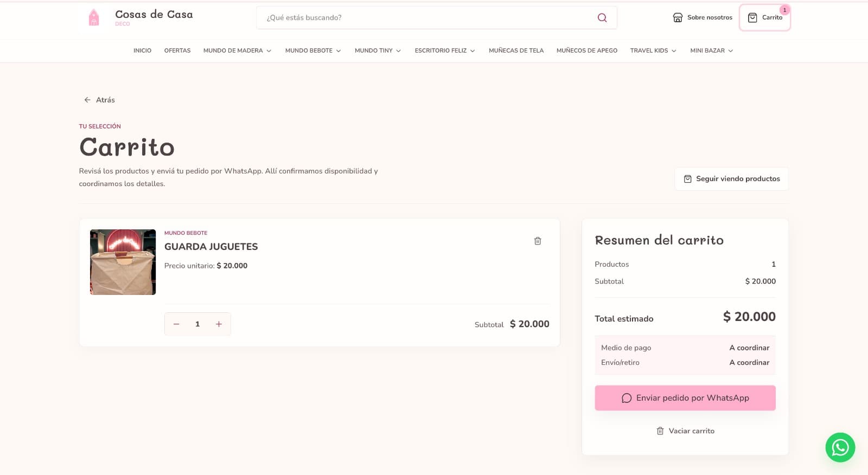Viewport: 868px width, 475px height.
Task: Empty the cart with Vaciar carrito
Action: 685,431
